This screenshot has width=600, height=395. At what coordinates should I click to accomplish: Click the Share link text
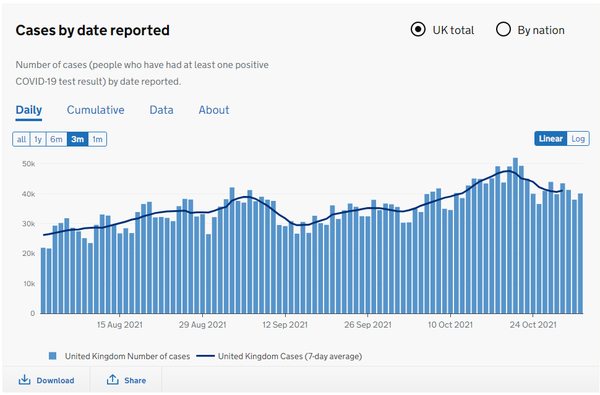click(135, 380)
